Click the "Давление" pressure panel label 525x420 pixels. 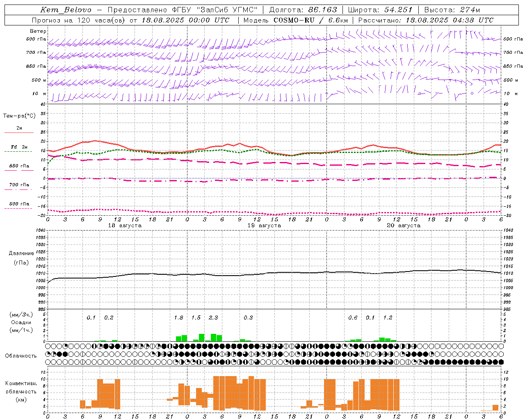tap(21, 253)
